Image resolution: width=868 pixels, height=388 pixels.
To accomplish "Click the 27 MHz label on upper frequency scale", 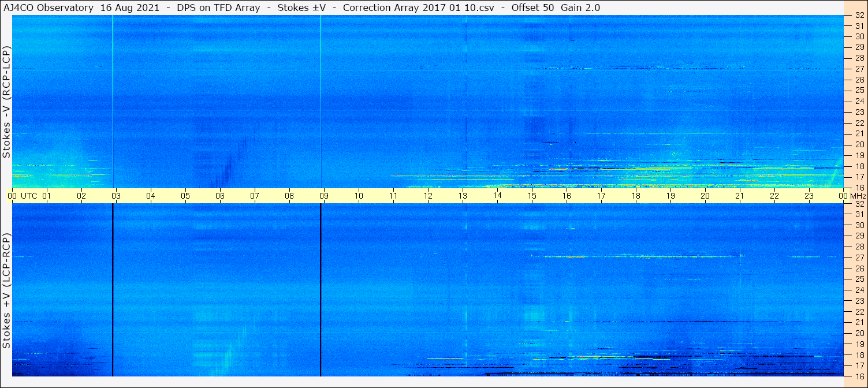I will [859, 69].
